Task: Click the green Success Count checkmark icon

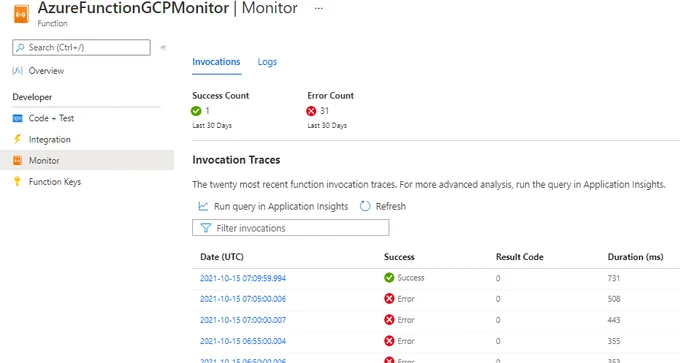Action: point(196,111)
